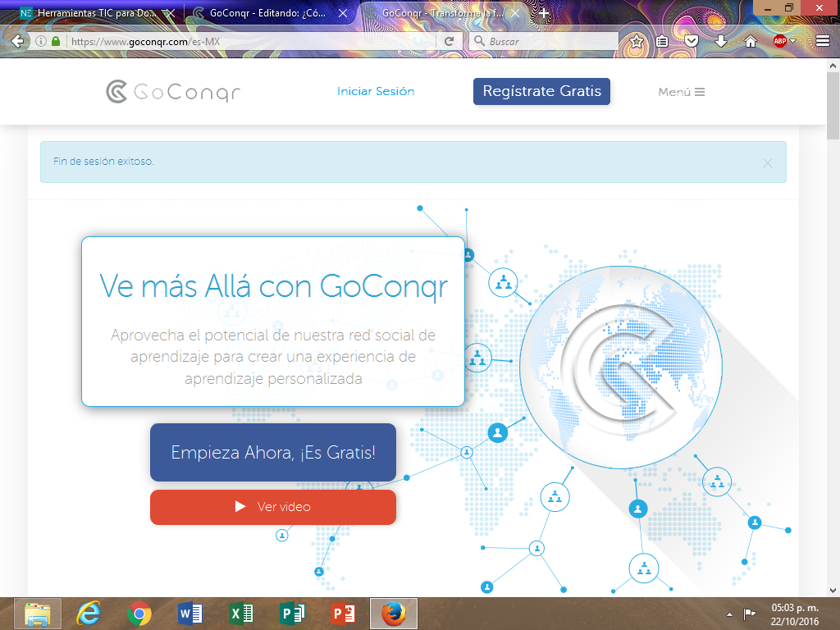Open PowerPoint from the taskbar
The width and height of the screenshot is (840, 630).
[x=343, y=614]
